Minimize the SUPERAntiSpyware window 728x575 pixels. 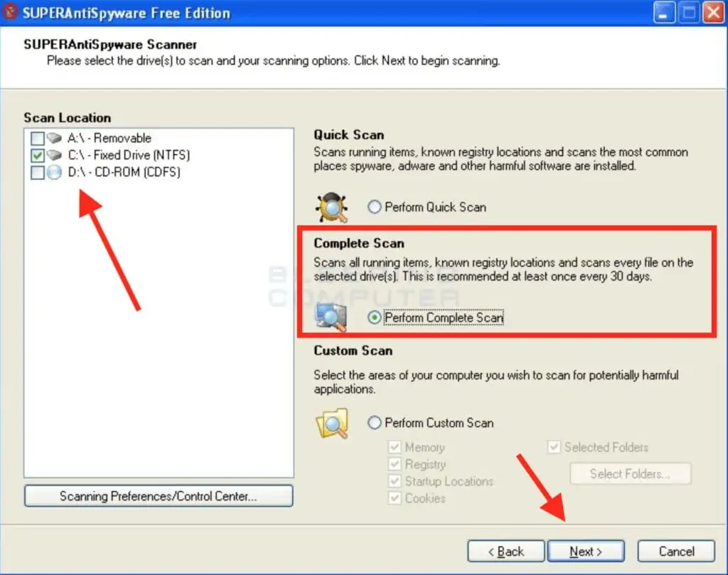664,13
